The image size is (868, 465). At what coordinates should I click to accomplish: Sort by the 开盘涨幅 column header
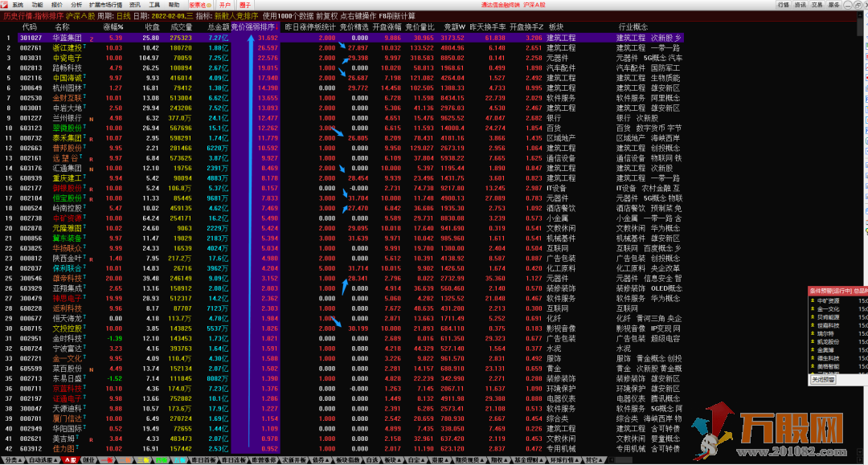point(387,27)
